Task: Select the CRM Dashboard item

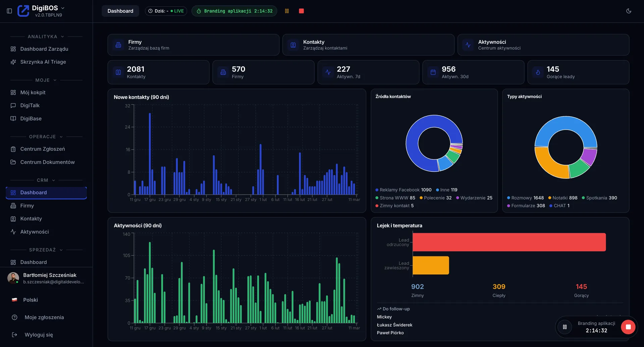Action: 46,193
